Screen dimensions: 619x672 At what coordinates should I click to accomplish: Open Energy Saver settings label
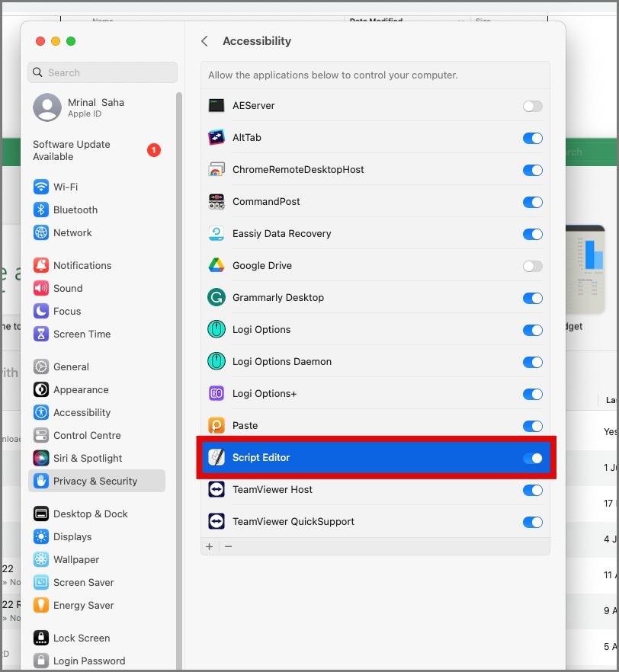pyautogui.click(x=84, y=605)
